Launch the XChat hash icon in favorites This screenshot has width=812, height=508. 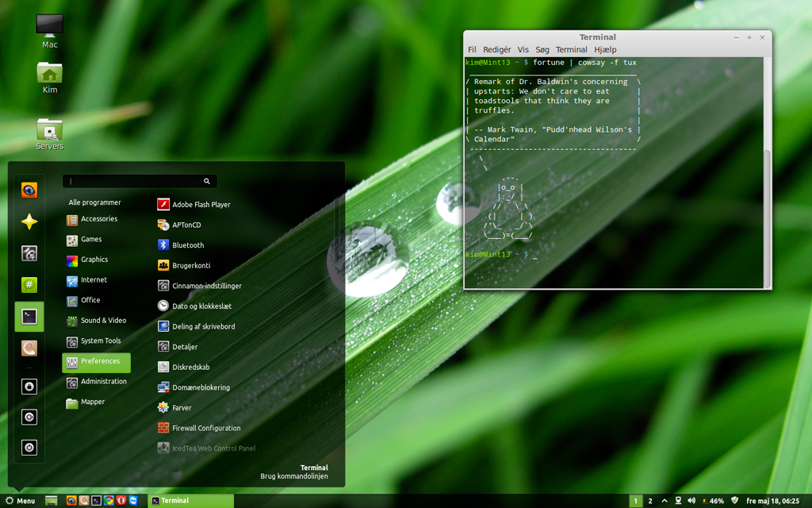coord(29,285)
